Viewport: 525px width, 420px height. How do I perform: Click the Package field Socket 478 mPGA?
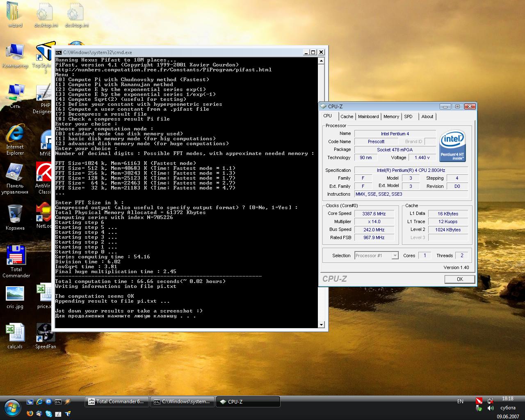(395, 150)
